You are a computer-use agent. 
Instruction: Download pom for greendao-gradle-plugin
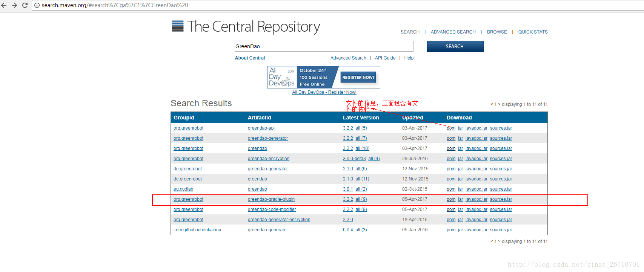point(451,199)
